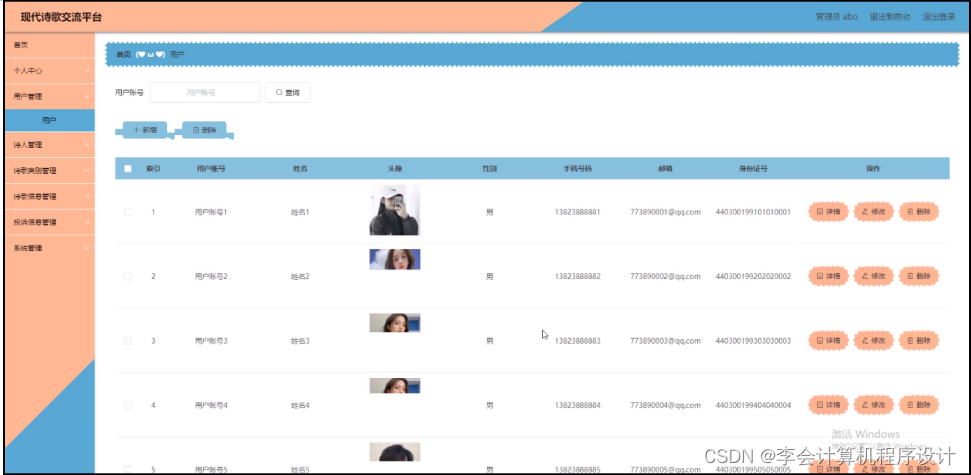Click ID number 440300199303030003
This screenshot has width=971, height=475.
pyautogui.click(x=753, y=341)
